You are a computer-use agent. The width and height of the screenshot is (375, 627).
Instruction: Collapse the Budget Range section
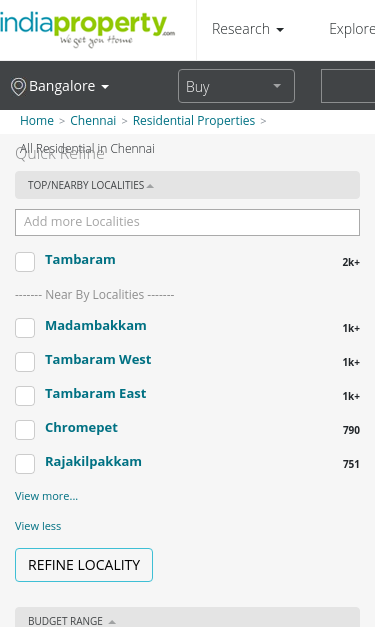point(188,617)
